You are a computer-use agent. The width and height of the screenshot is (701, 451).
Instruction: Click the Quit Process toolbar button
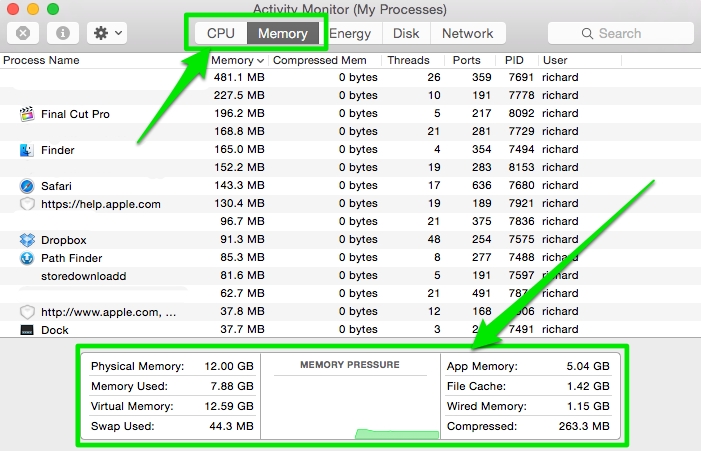tap(23, 33)
